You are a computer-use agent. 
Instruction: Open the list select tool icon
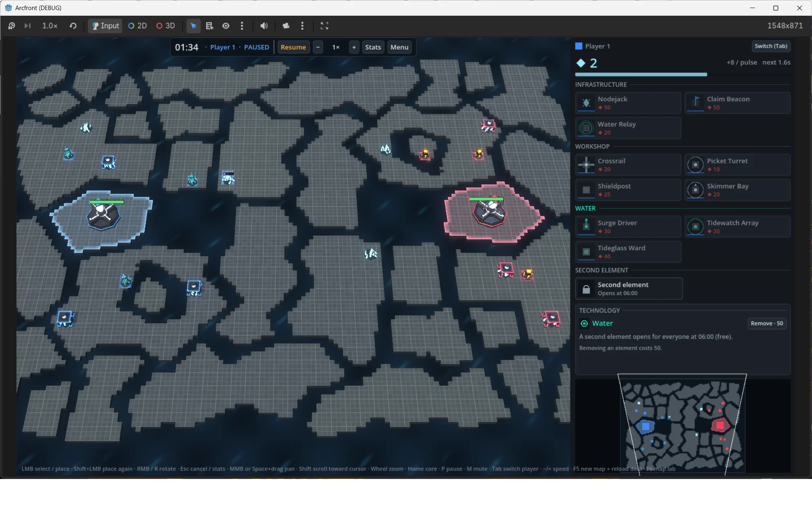coord(209,26)
